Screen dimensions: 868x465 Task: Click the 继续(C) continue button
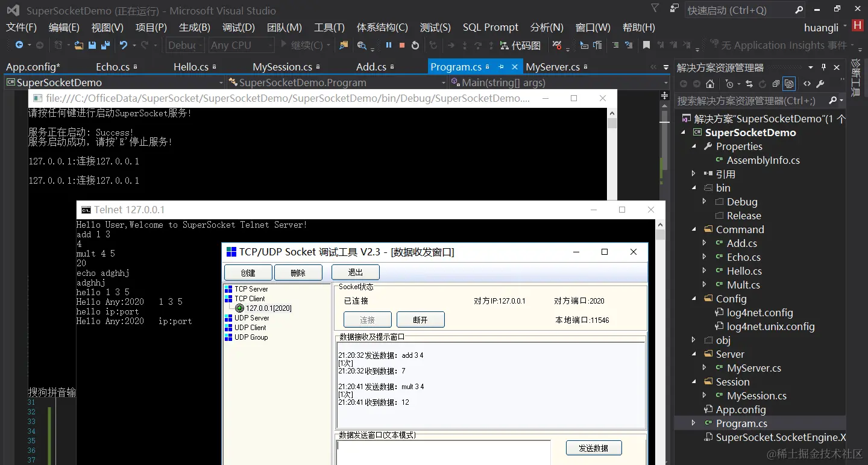pos(306,45)
